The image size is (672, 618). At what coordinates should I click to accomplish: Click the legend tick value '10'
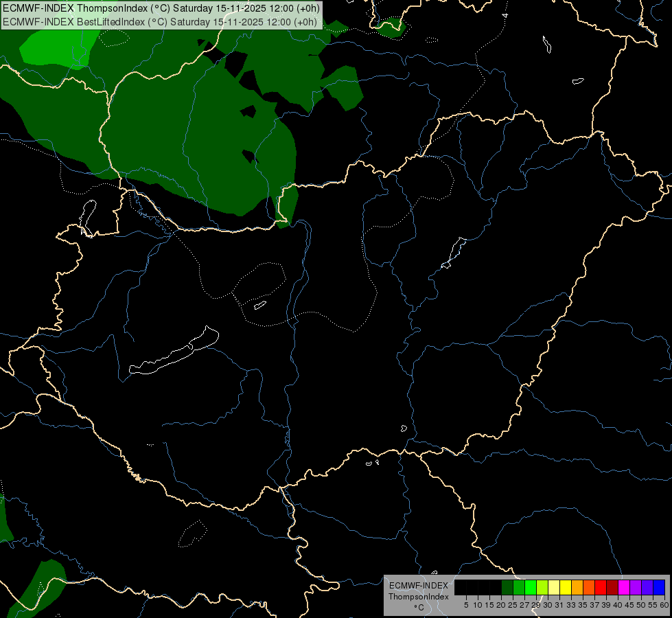point(478,605)
